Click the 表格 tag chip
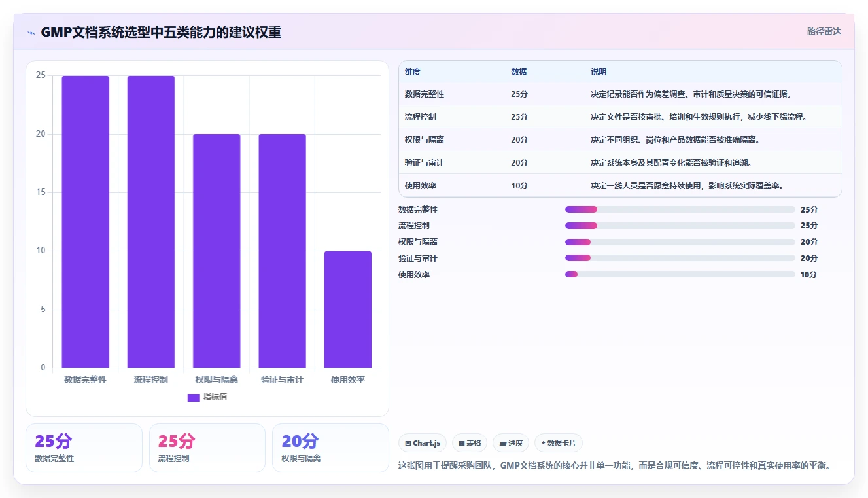The width and height of the screenshot is (868, 498). 470,443
